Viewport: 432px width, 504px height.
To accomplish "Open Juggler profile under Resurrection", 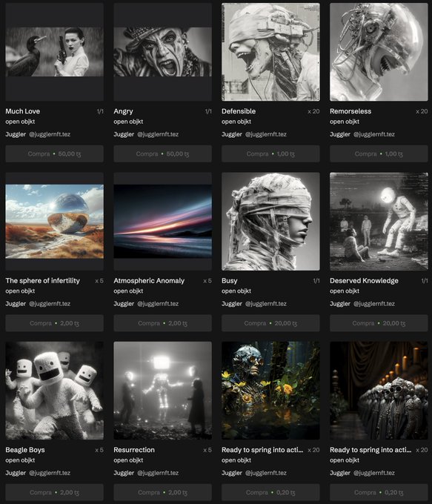I will [146, 473].
